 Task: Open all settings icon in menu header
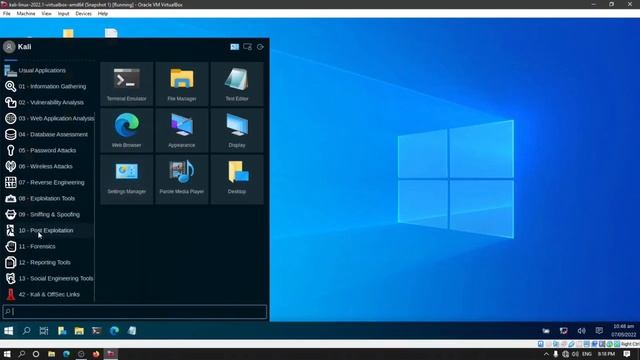235,47
